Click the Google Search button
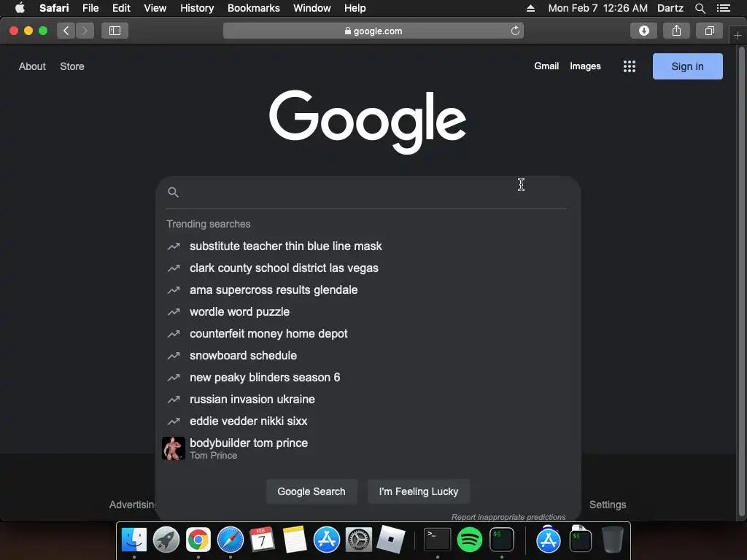Image resolution: width=747 pixels, height=560 pixels. [311, 491]
